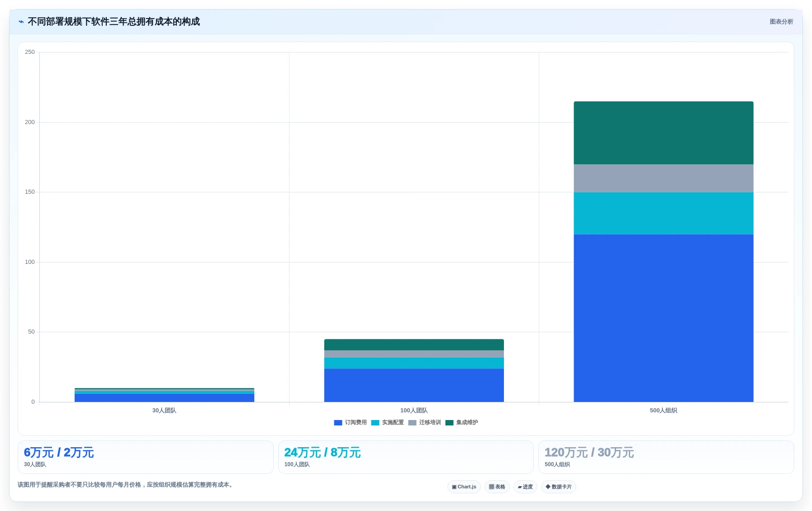812x511 pixels.
Task: Click the 500人组织 cyan implementation segment
Action: 664,213
